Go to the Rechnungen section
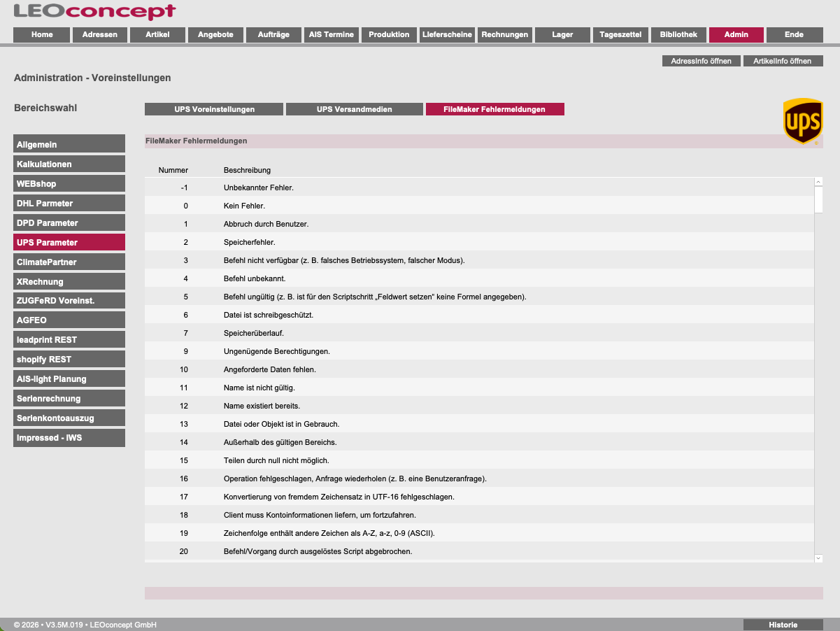 [505, 34]
